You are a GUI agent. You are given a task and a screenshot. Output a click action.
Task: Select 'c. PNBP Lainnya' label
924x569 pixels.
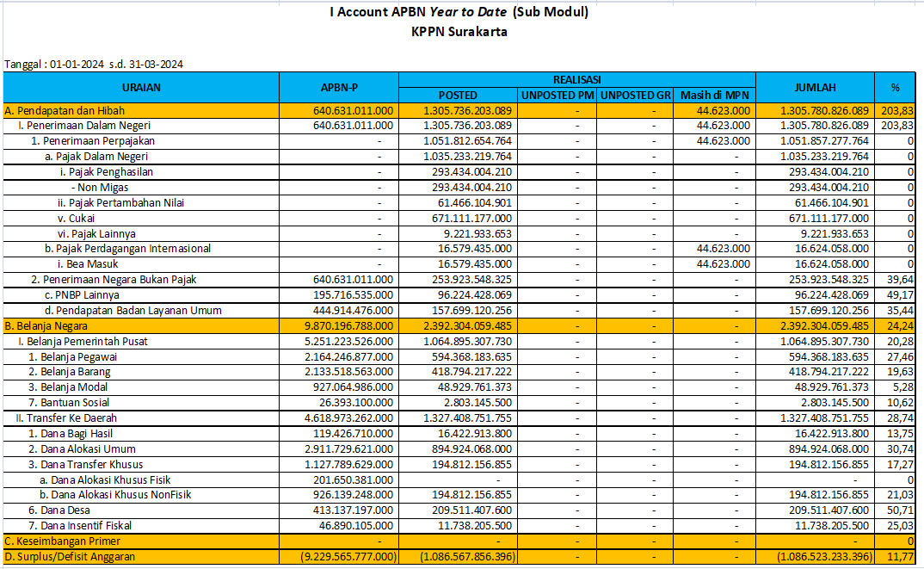pyautogui.click(x=82, y=294)
